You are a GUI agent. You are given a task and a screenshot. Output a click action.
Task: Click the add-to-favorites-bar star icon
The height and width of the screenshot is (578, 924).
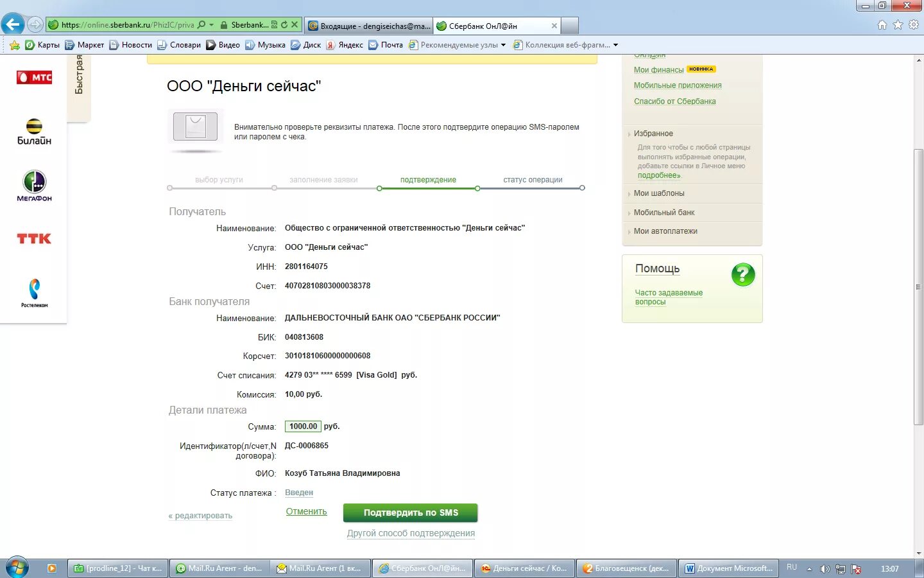[15, 45]
